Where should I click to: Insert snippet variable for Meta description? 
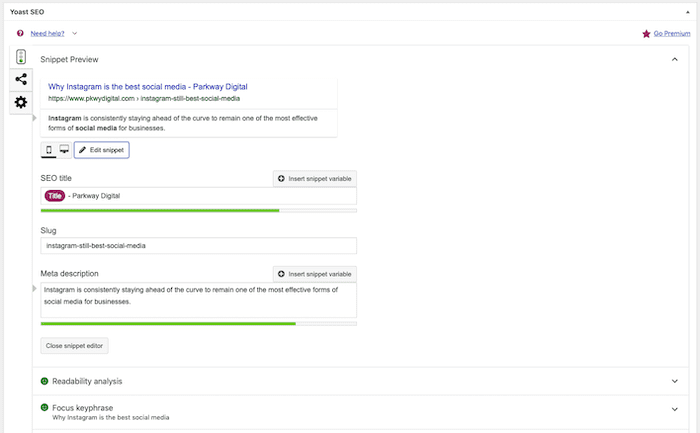pos(315,274)
